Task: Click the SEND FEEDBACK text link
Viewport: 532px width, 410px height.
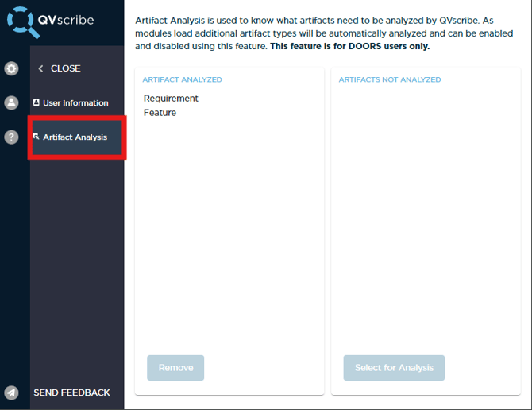Action: [x=71, y=393]
